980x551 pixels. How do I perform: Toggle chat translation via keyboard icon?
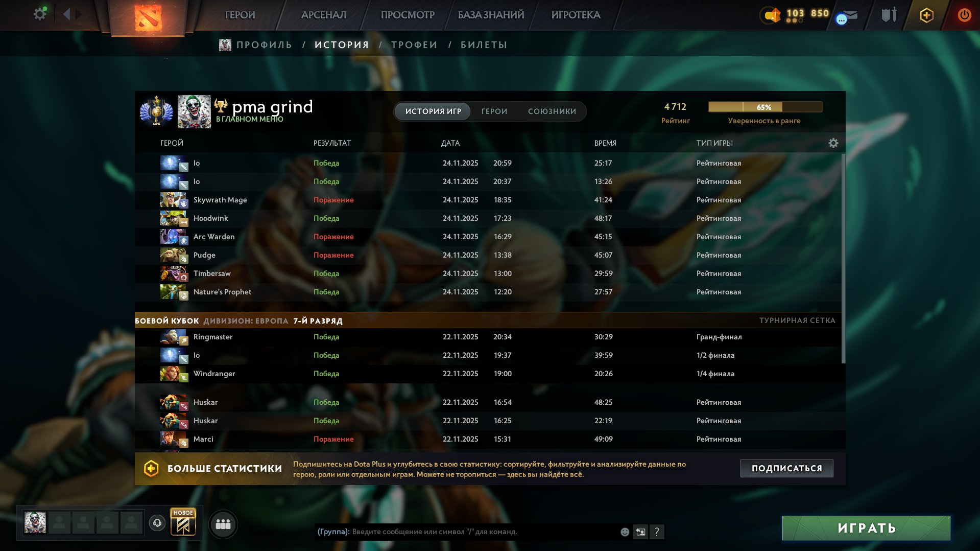coord(640,532)
